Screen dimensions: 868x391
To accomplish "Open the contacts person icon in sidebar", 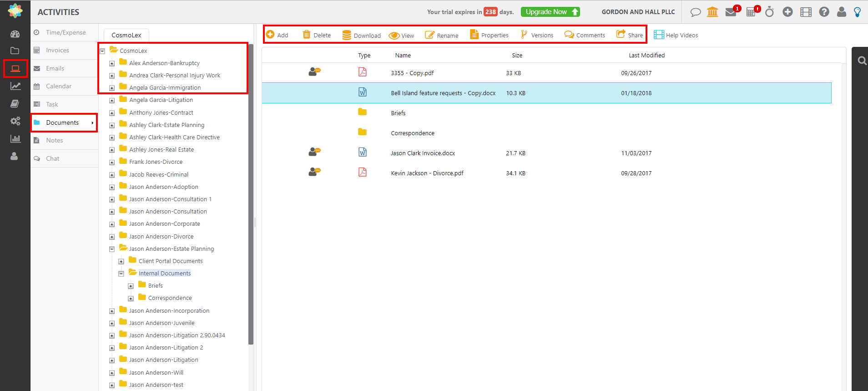I will click(x=15, y=156).
